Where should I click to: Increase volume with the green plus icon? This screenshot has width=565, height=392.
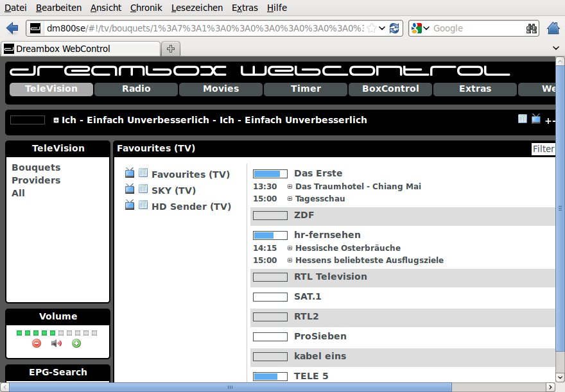[x=76, y=343]
